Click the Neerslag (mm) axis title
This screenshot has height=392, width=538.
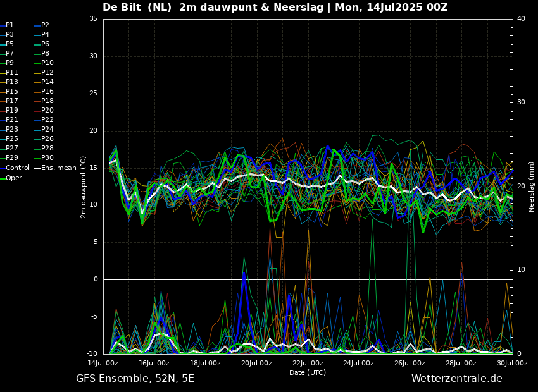(x=531, y=187)
